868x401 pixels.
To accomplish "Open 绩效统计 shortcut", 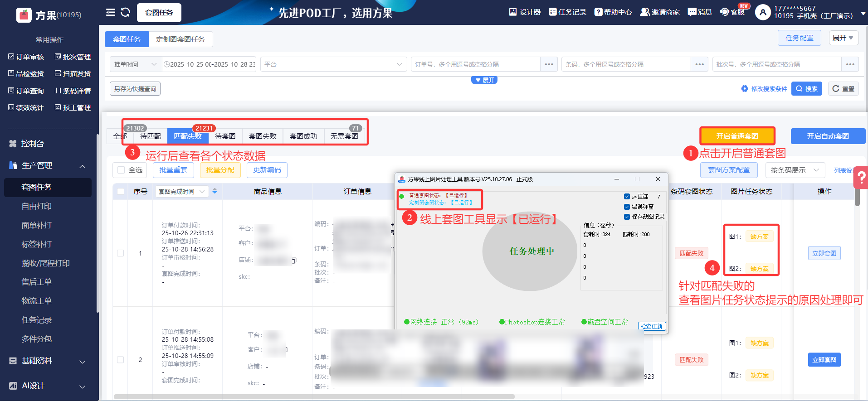I will [26, 107].
